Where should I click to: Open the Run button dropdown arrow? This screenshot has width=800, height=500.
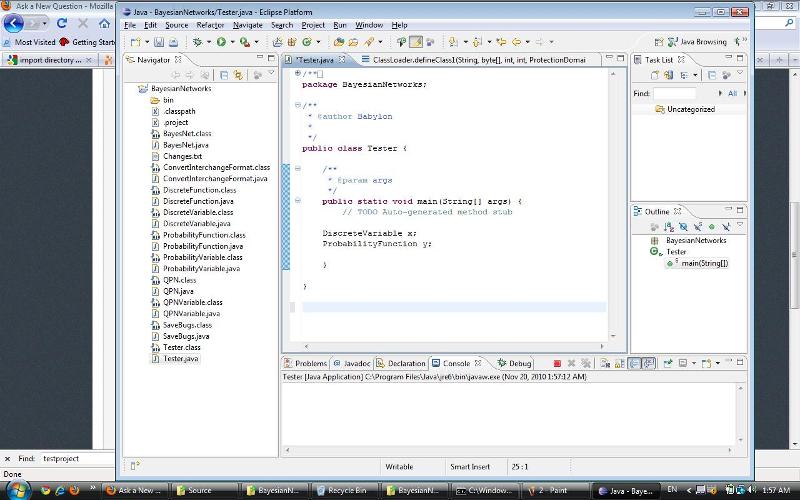(x=233, y=42)
